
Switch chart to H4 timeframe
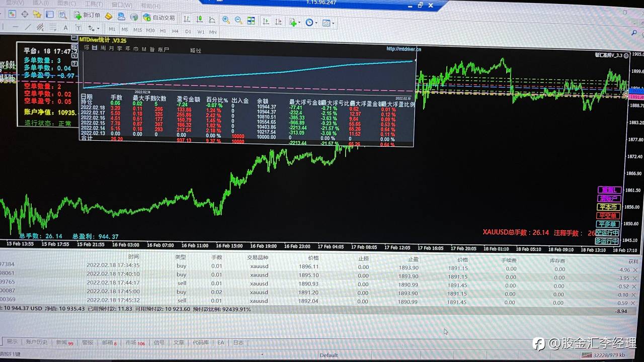(175, 31)
